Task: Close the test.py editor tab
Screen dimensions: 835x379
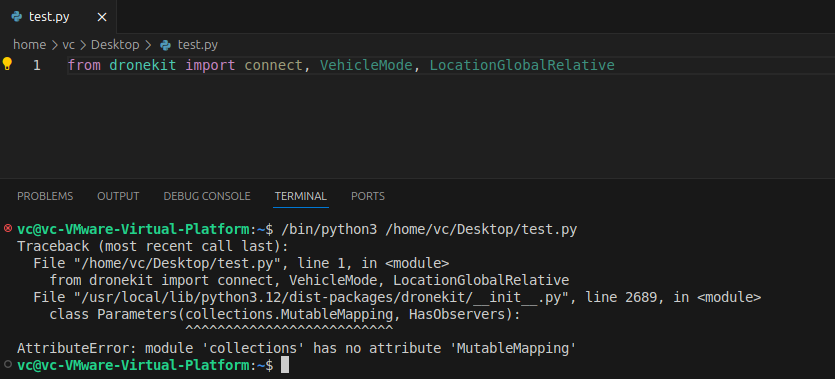Action: 102,17
